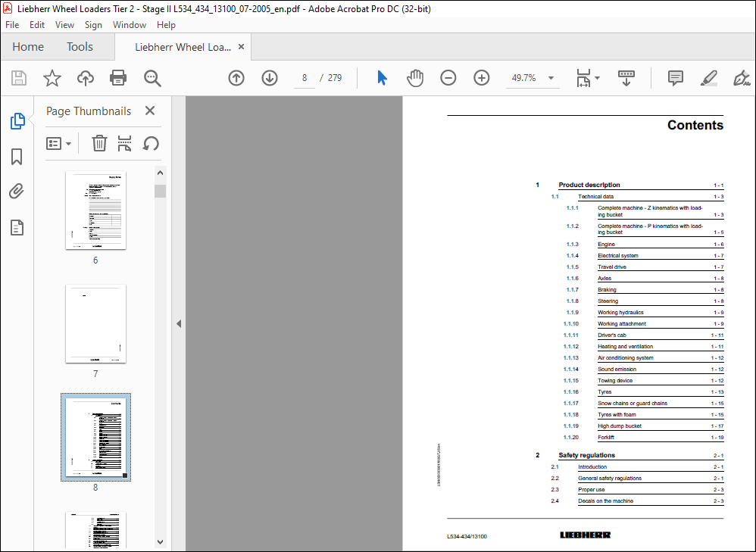Switch to the Tools tab

click(x=80, y=47)
